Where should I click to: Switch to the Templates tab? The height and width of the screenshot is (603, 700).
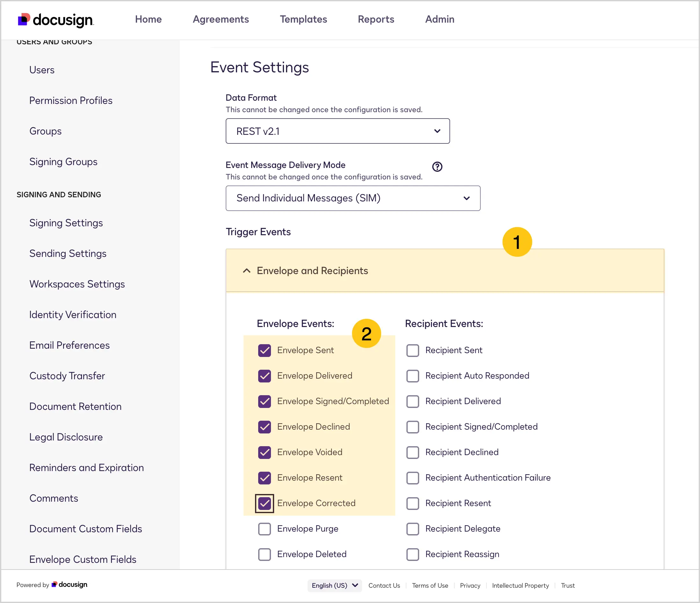(303, 19)
